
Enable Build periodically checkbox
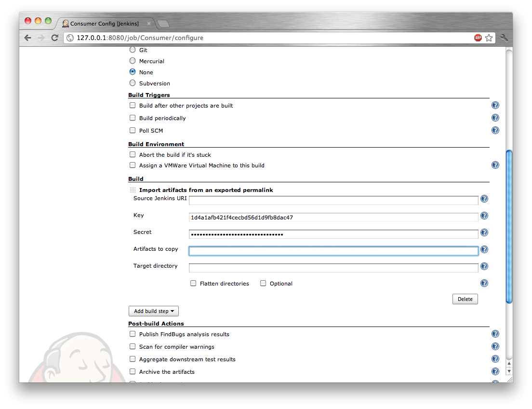[133, 118]
